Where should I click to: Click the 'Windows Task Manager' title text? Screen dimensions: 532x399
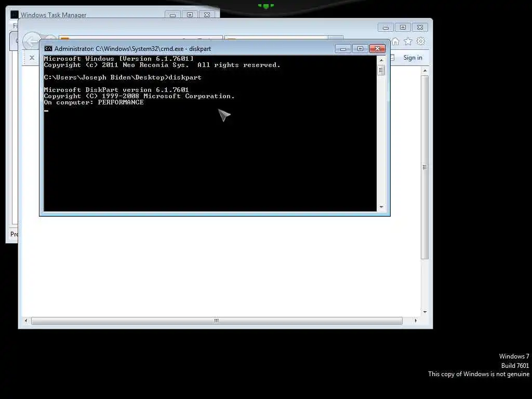pyautogui.click(x=54, y=15)
